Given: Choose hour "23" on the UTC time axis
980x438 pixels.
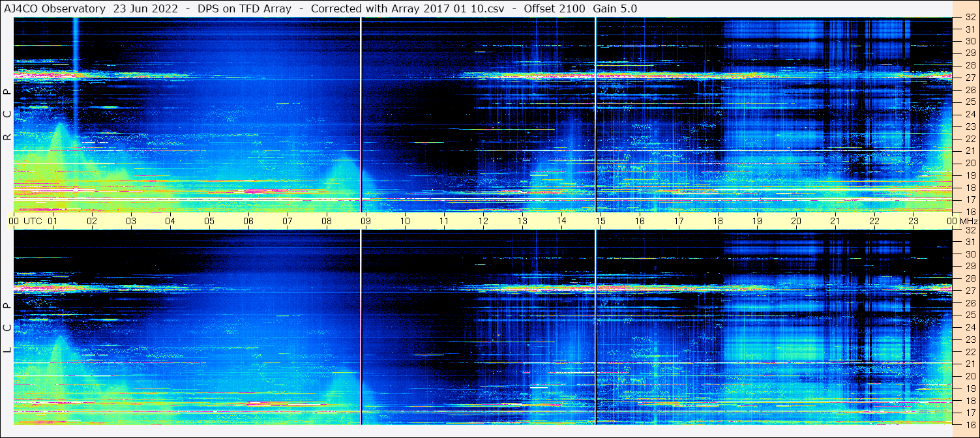Looking at the screenshot, I should click(913, 221).
